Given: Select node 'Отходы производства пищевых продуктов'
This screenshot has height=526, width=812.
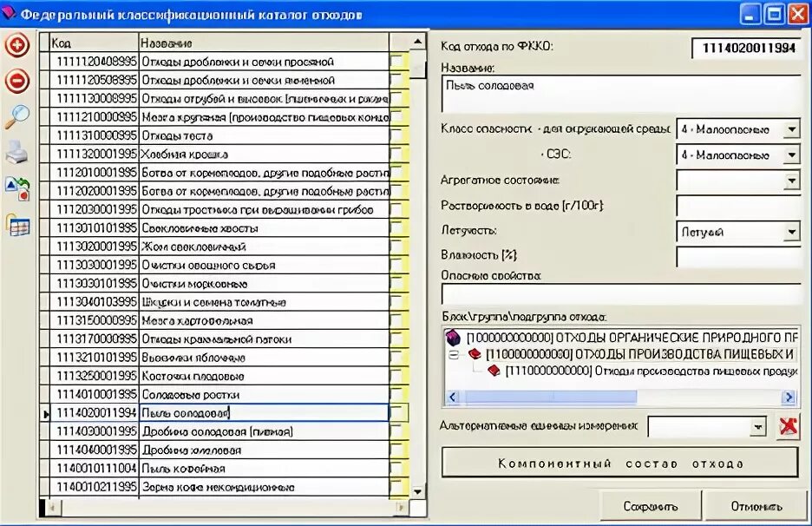Looking at the screenshot, I should click(x=652, y=371).
